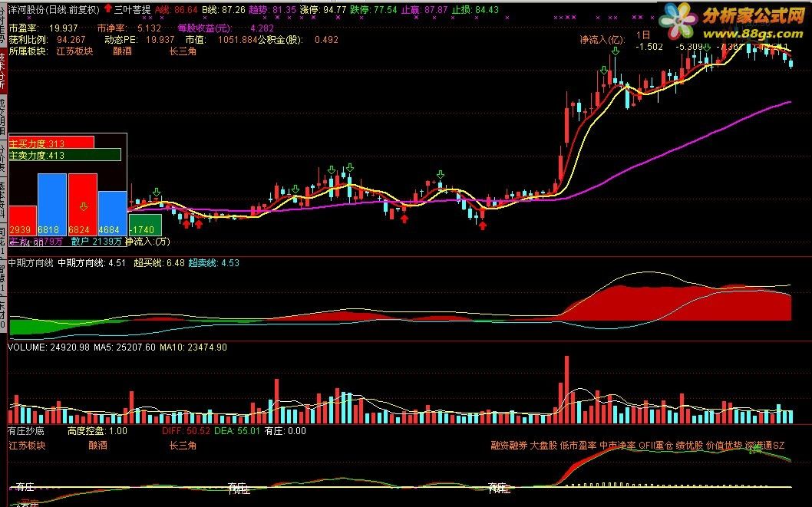
Task: Click the orange down arrow inside 6824 bar
Action: coord(83,206)
